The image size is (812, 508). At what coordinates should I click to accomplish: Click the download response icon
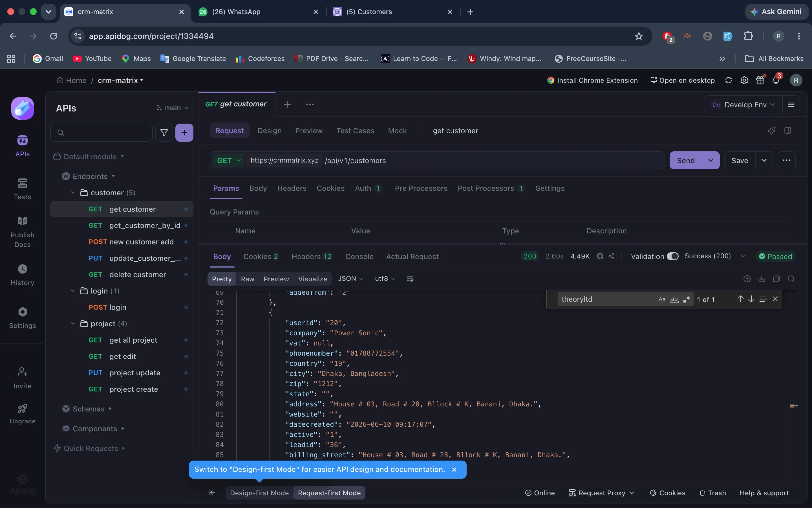[x=762, y=279]
